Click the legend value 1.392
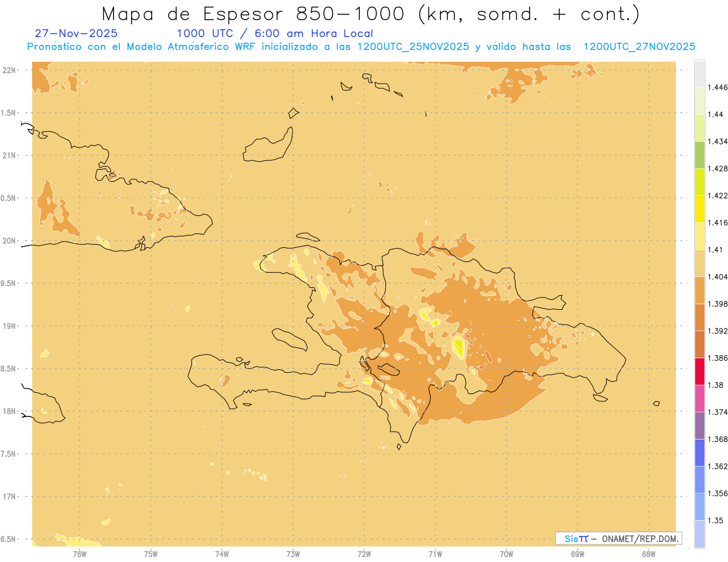Image resolution: width=728 pixels, height=562 pixels. [x=717, y=331]
